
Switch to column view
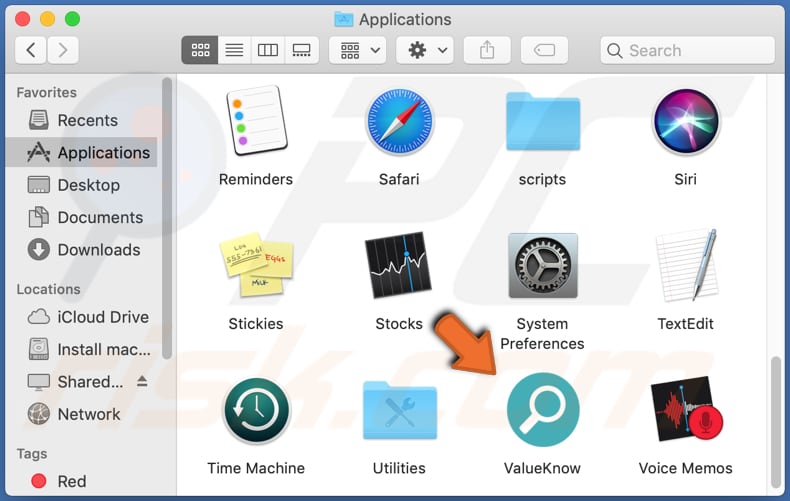pos(268,50)
